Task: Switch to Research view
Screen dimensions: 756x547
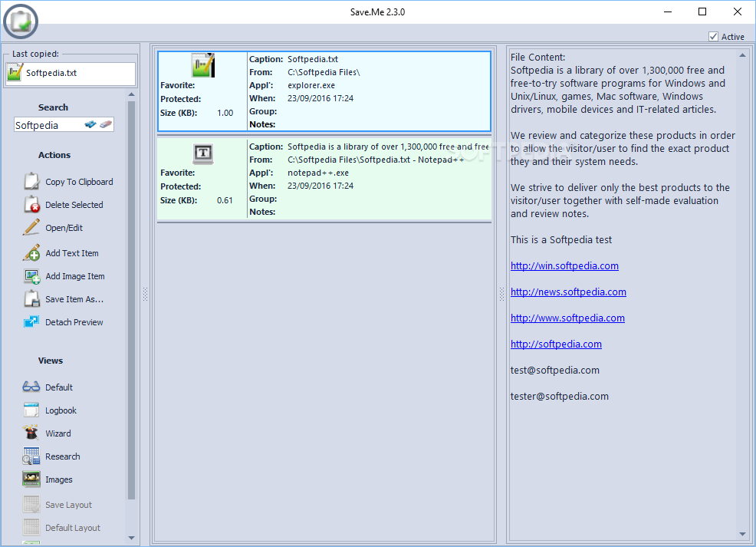Action: pyautogui.click(x=63, y=456)
